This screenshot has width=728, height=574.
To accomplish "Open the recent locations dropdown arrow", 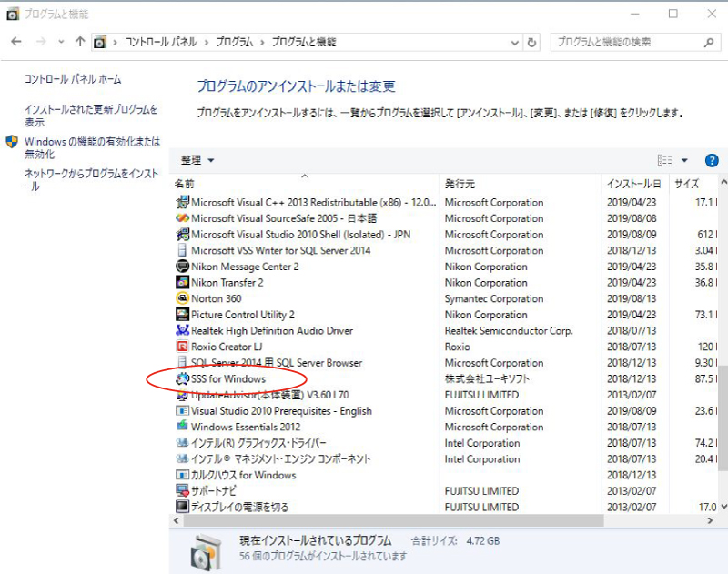I will pos(61,43).
